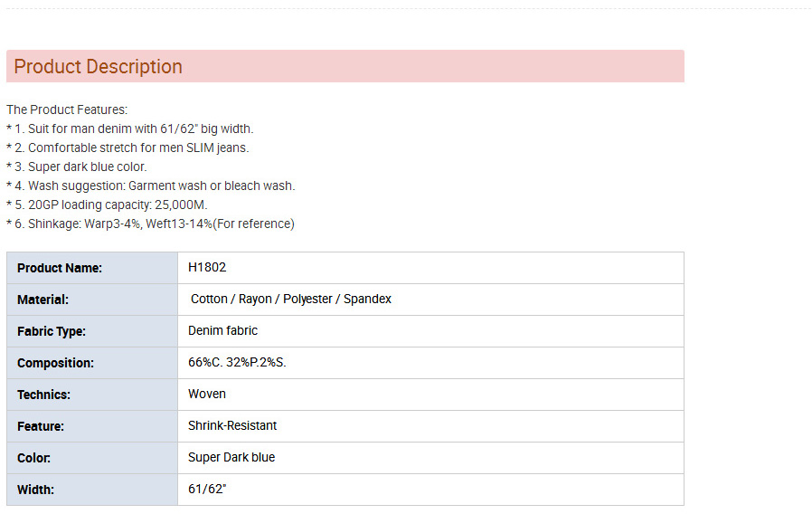Select the H1802 product name value
The width and height of the screenshot is (812, 514).
point(207,267)
